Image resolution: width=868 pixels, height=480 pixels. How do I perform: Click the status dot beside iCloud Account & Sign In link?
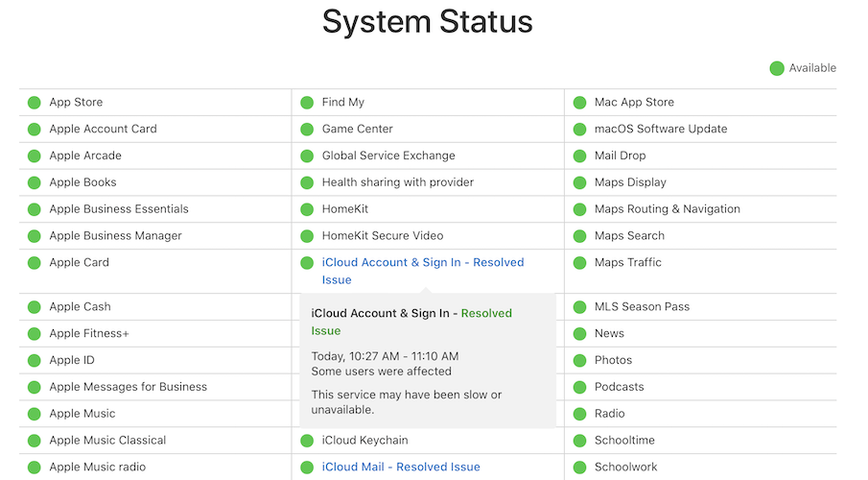(307, 263)
